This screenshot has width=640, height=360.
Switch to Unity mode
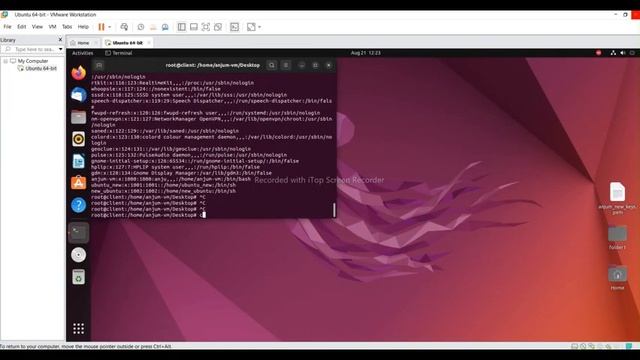pos(218,27)
